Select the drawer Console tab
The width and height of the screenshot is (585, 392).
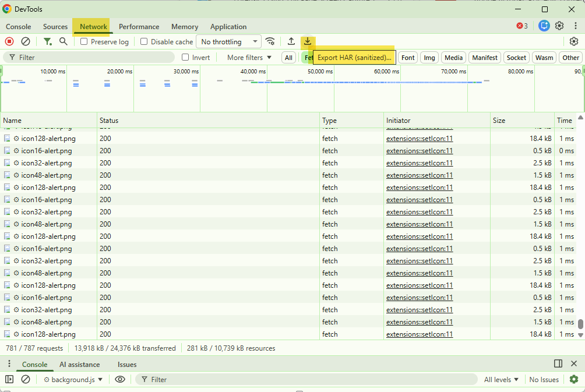click(x=34, y=365)
